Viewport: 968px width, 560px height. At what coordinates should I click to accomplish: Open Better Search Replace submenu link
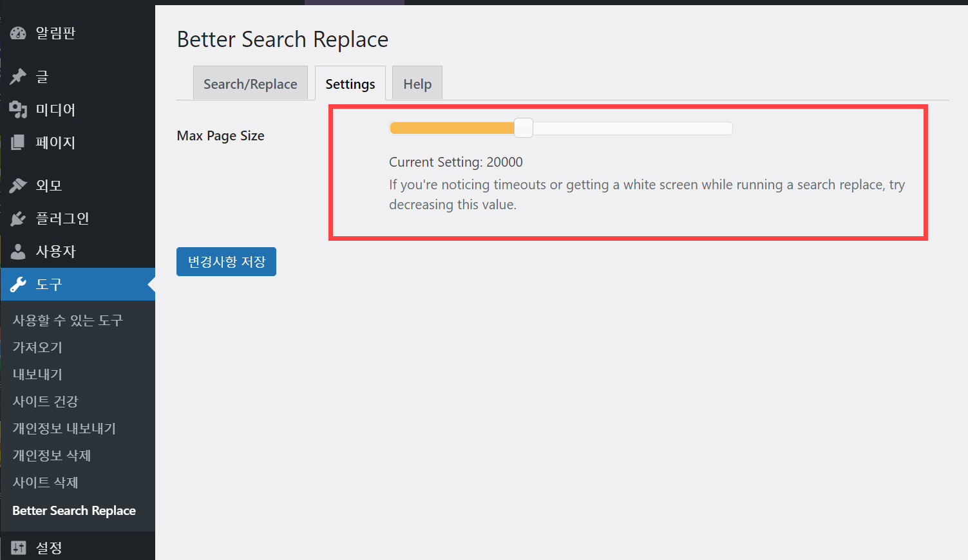click(x=74, y=510)
